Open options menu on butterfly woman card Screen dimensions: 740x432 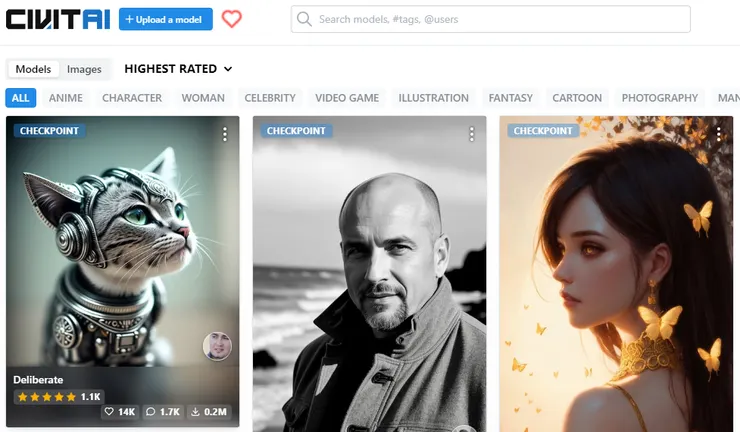point(718,135)
